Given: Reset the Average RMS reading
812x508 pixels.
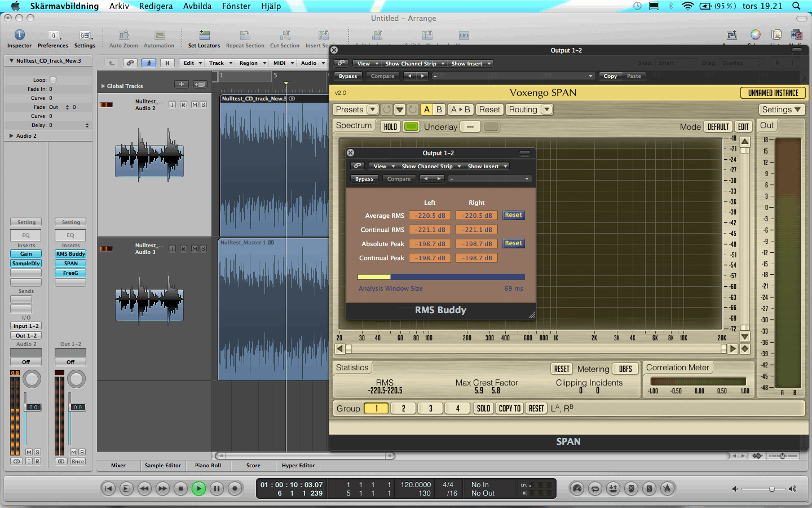Looking at the screenshot, I should coord(513,215).
